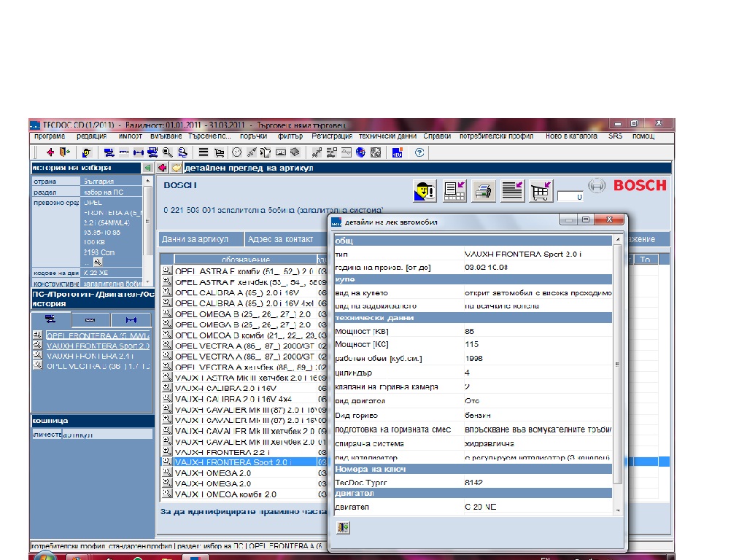Click the quantity input field near cart icon
This screenshot has width=747, height=560.
[570, 197]
